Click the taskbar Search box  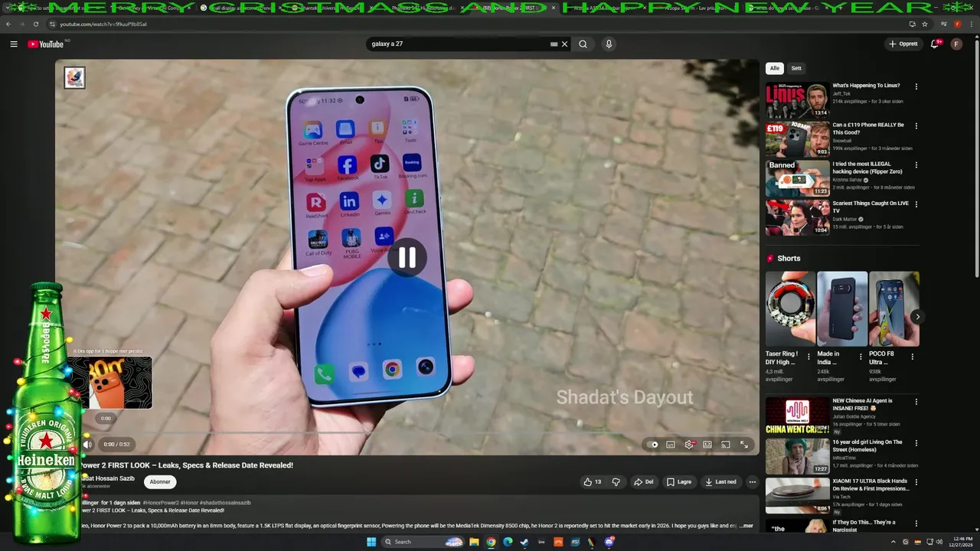point(423,542)
